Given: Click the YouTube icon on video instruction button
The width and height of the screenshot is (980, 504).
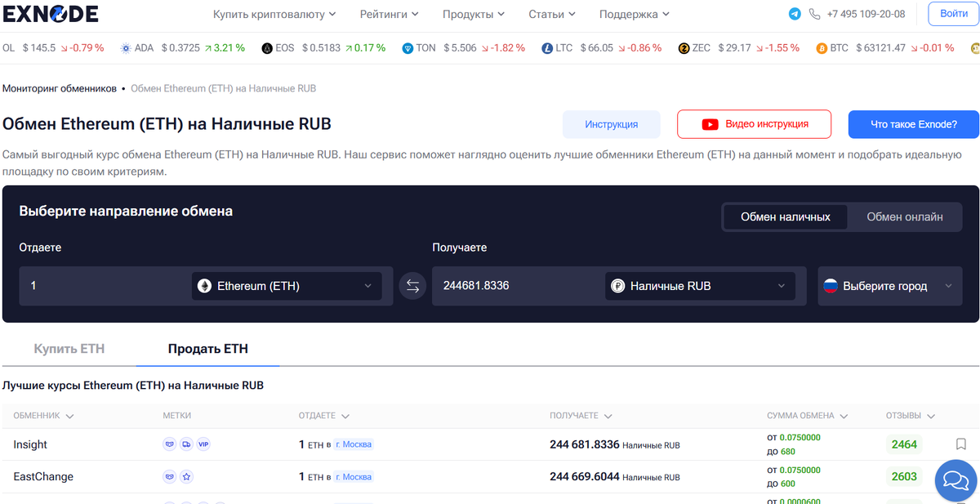Looking at the screenshot, I should (x=710, y=124).
